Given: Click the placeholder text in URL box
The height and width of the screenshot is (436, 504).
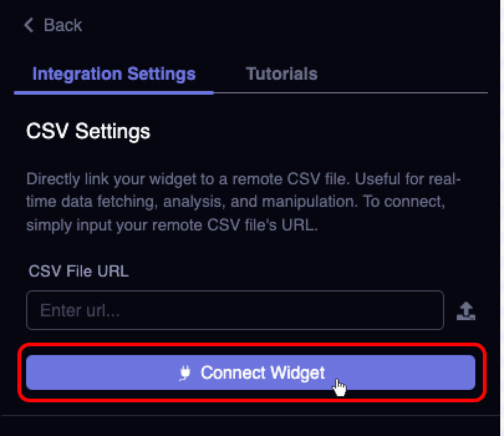Looking at the screenshot, I should [x=80, y=311].
